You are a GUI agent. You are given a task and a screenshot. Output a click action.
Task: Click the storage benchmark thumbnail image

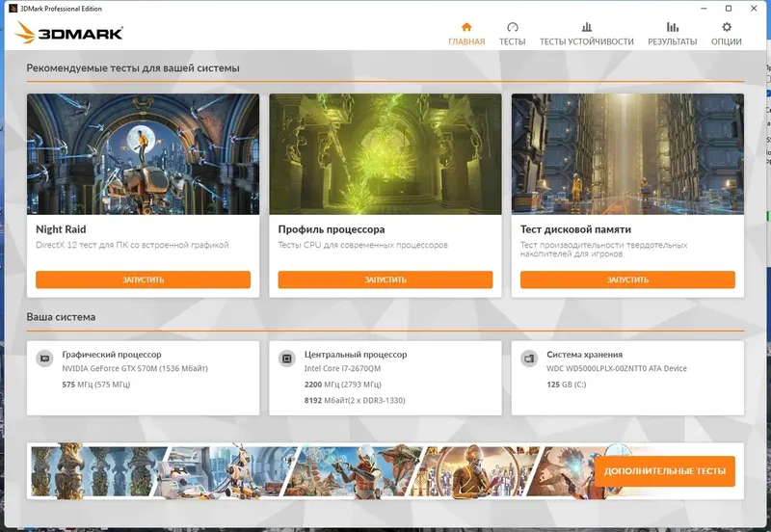[x=627, y=154]
